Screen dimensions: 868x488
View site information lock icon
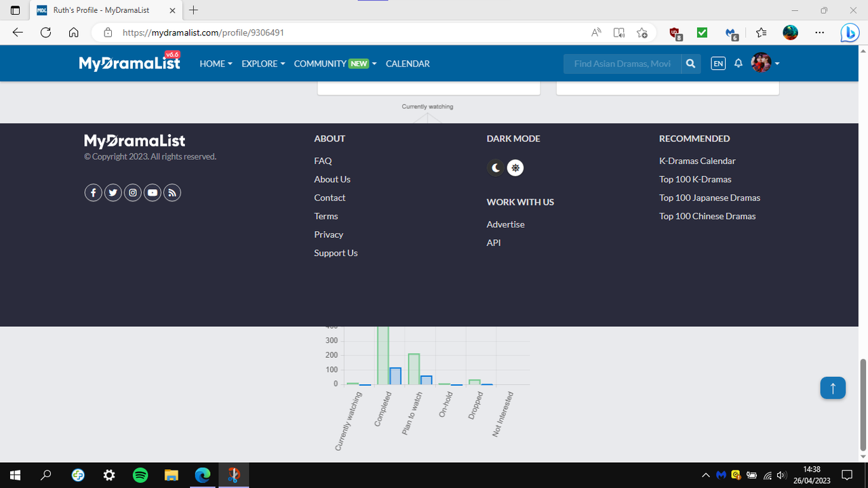tap(108, 33)
